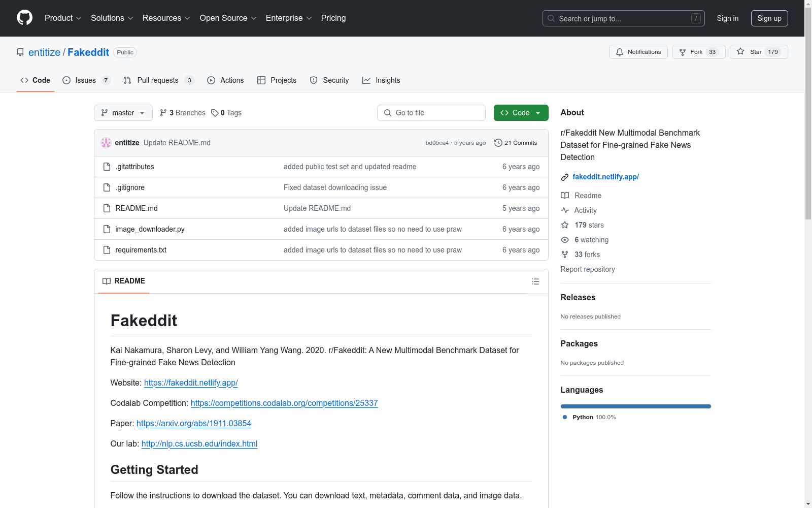Click the clock icon beside 21 Commits
812x508 pixels.
pos(498,143)
